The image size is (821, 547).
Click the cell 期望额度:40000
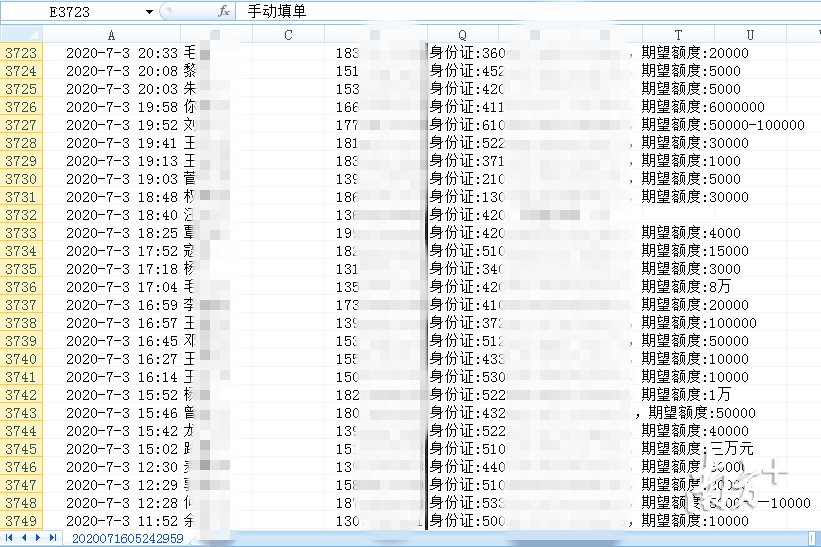(695, 431)
